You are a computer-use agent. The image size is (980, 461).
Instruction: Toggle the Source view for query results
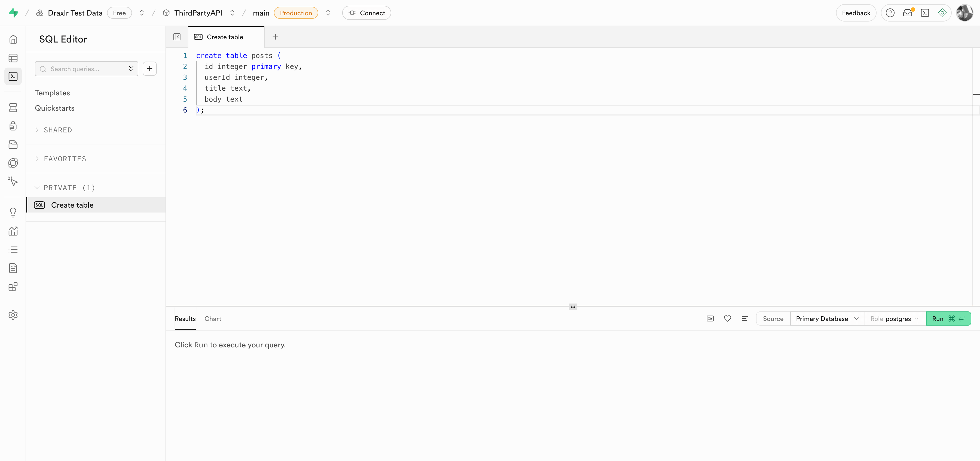[773, 319]
